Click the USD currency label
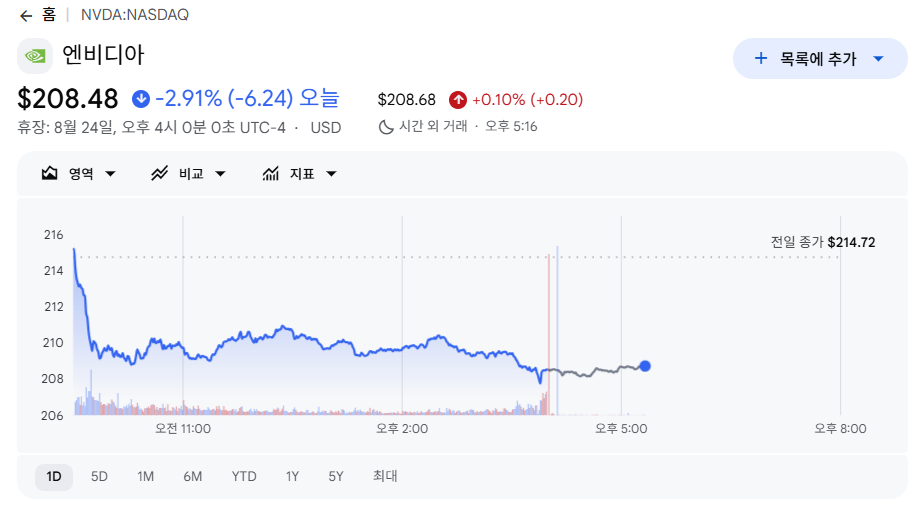 [x=326, y=128]
